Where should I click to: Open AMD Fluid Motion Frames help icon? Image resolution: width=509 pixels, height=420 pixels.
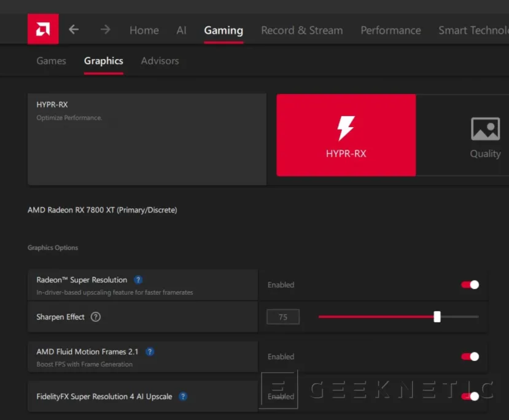click(x=150, y=351)
